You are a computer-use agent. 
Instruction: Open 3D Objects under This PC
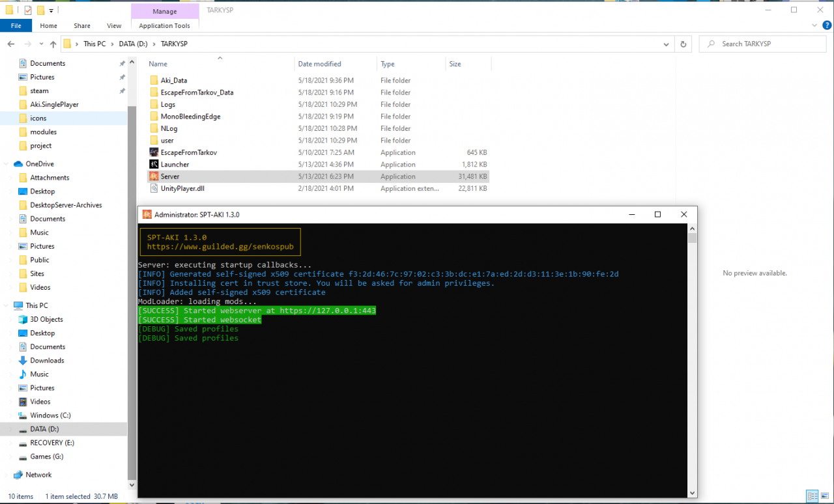click(x=46, y=320)
